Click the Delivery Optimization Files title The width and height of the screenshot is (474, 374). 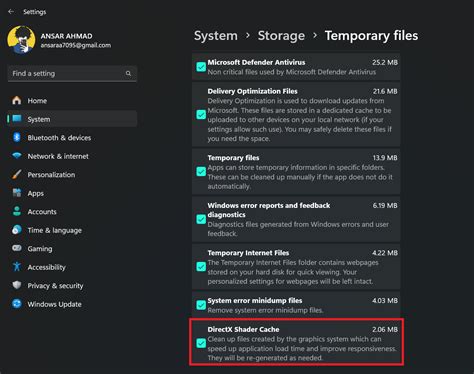tap(252, 91)
